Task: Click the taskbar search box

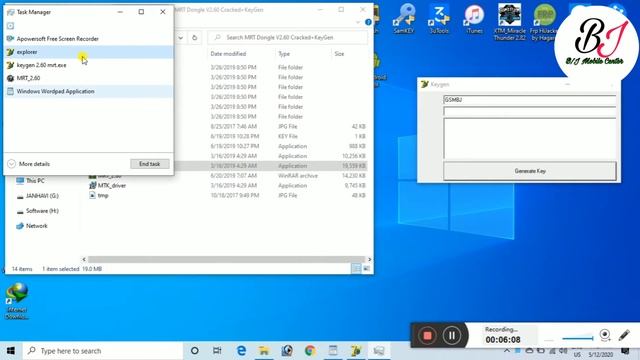Action: [x=102, y=351]
